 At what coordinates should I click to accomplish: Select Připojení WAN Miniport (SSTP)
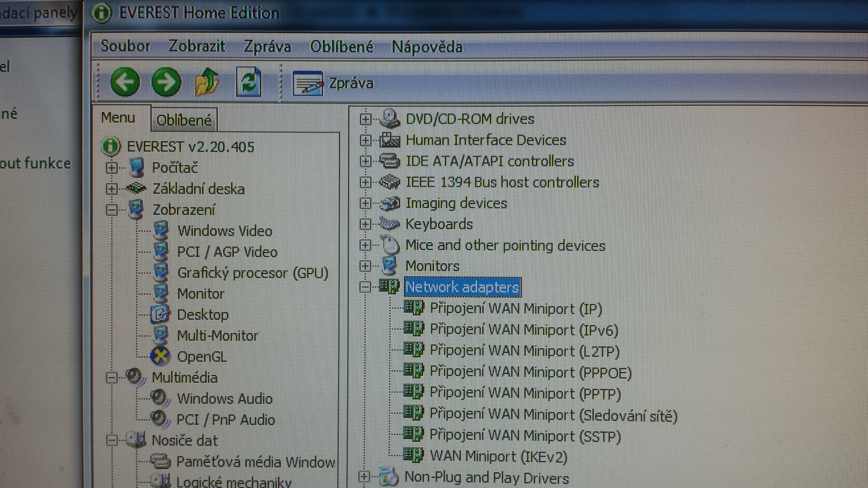(525, 435)
